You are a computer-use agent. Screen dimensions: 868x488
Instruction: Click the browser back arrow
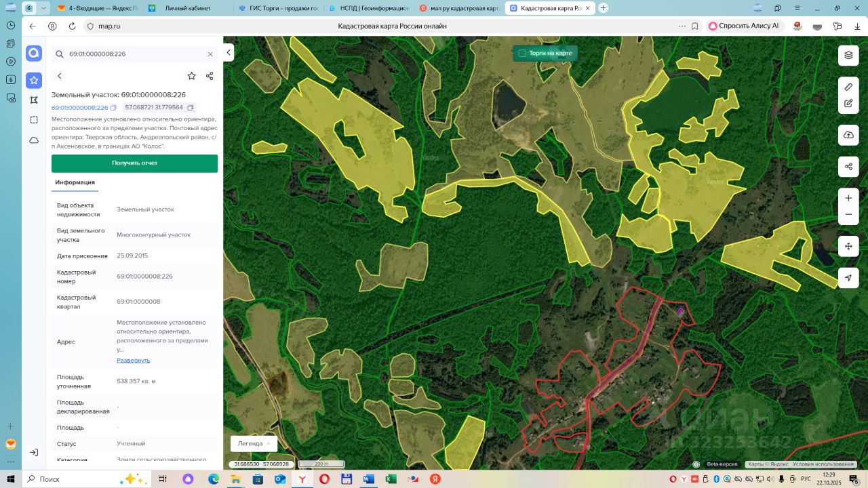click(32, 26)
